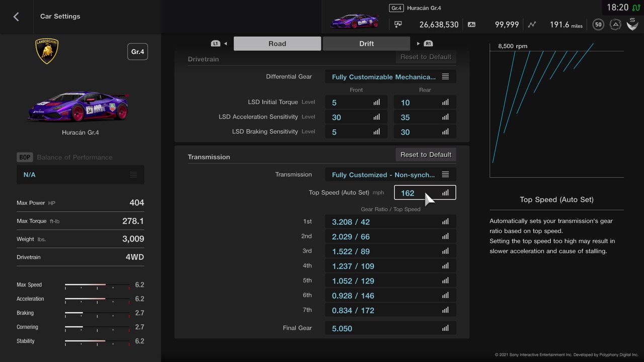Viewport: 644px width, 362px height.
Task: Click the Max Power 404 value
Action: 137,203
